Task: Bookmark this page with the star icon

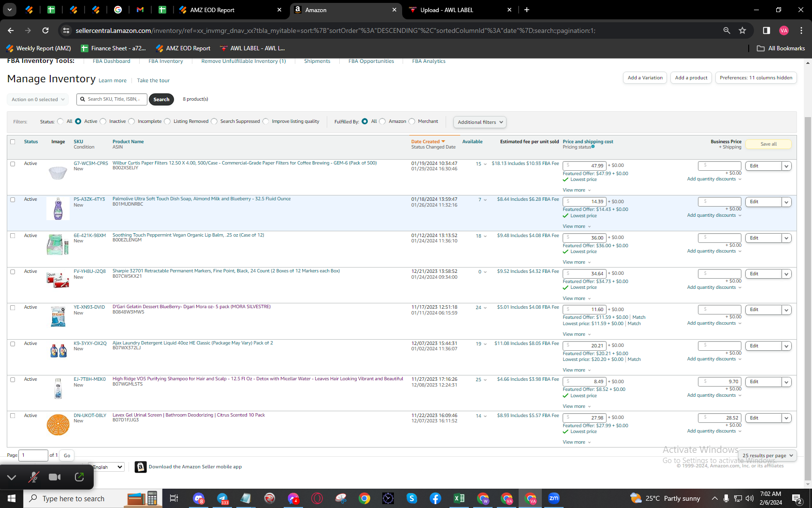Action: tap(742, 30)
